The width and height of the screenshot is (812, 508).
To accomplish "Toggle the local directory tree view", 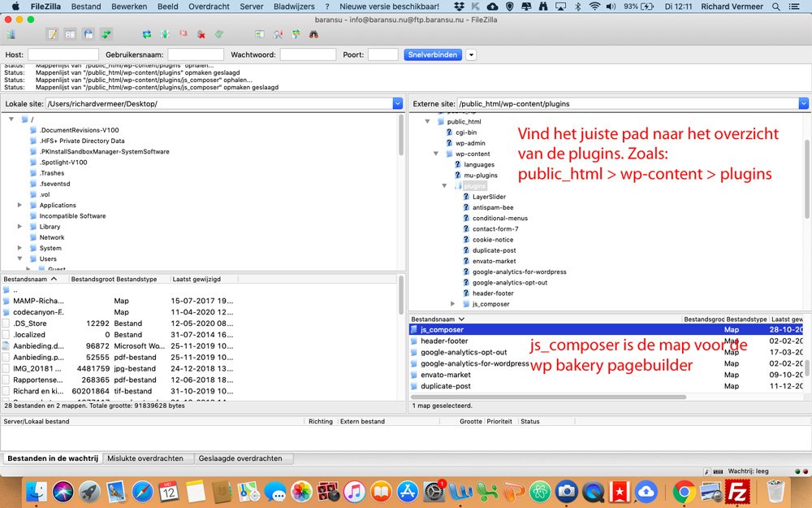I will 70,34.
